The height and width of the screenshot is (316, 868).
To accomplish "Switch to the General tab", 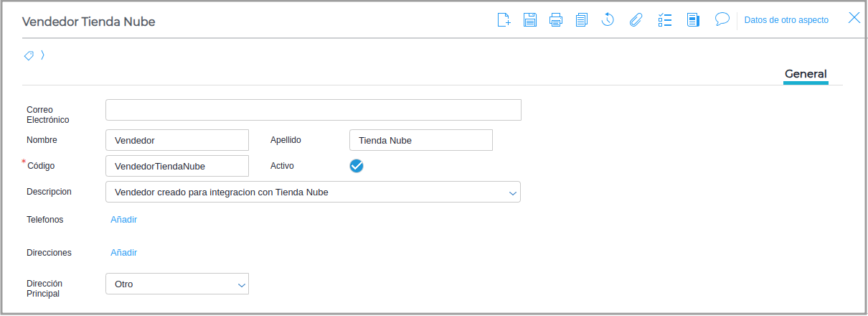I will tap(806, 74).
